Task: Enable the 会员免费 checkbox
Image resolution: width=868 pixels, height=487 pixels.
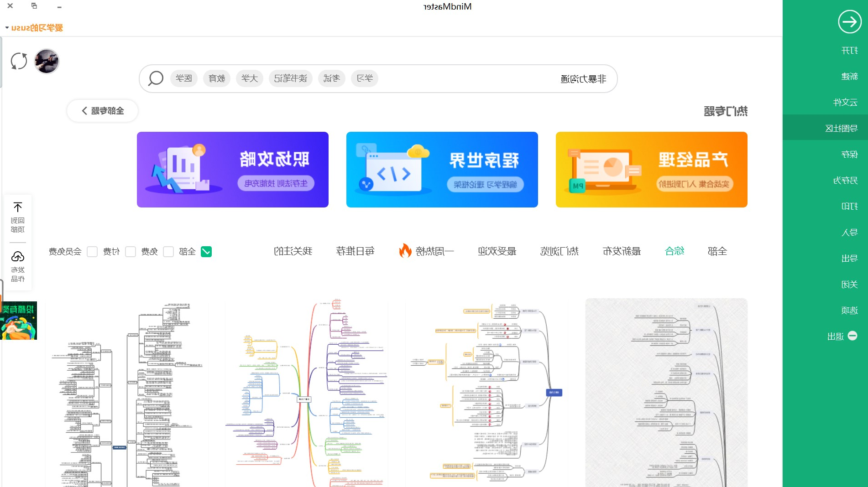Action: pos(92,252)
